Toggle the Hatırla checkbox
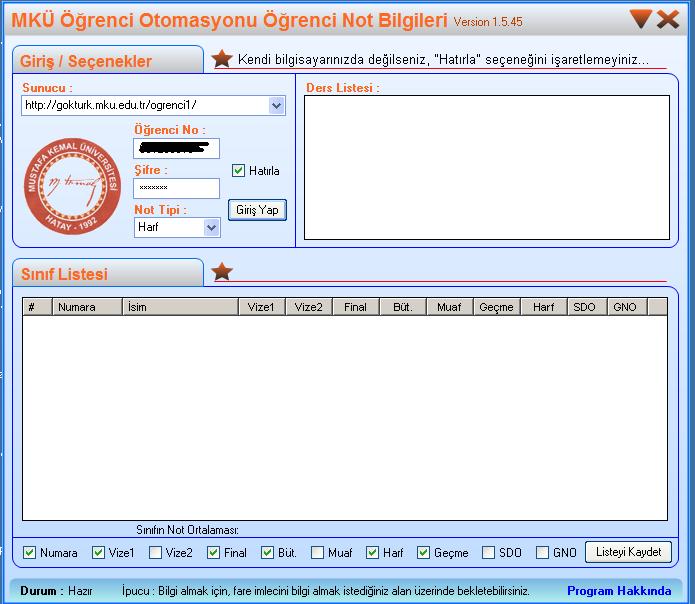 238,171
